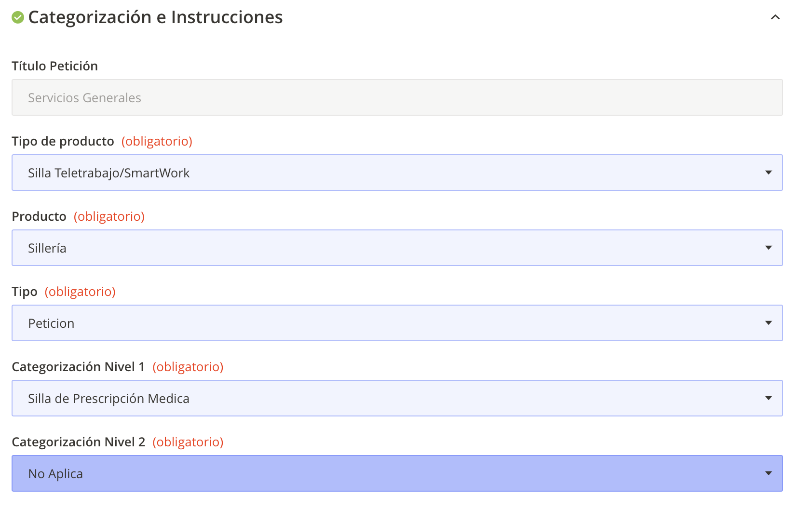812x509 pixels.
Task: Open the Peticion type dropdown
Action: (386, 323)
